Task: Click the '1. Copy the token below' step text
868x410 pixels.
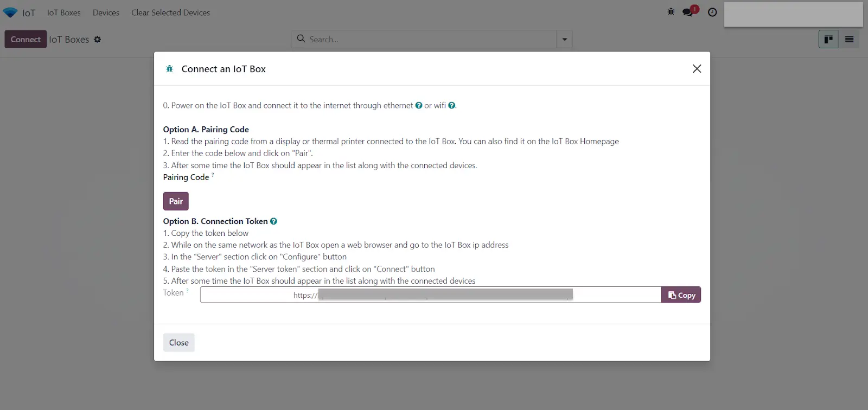Action: point(206,233)
